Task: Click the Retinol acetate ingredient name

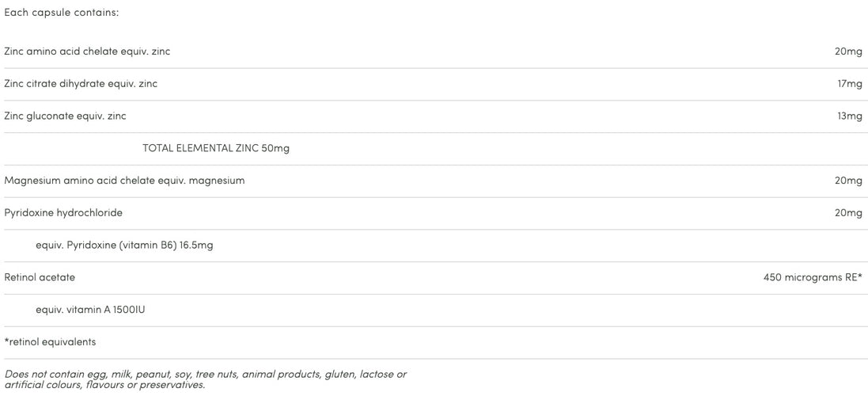Action: coord(40,278)
